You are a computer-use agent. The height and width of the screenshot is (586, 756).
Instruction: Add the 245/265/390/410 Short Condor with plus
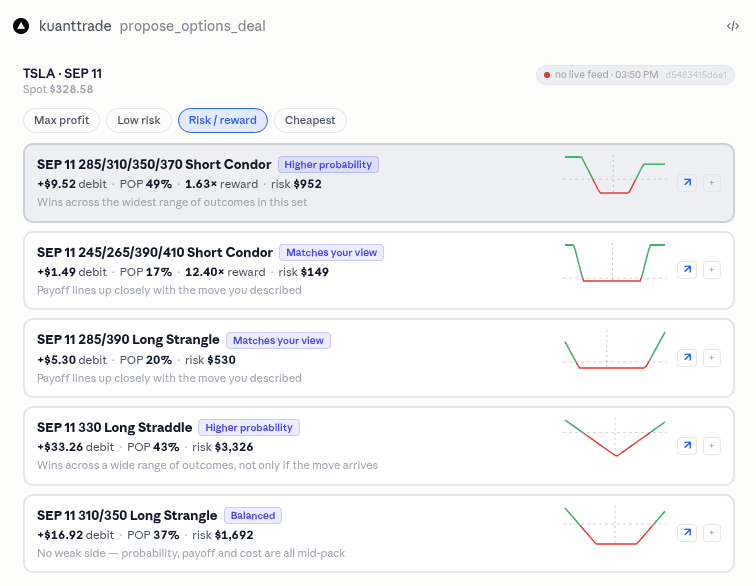pyautogui.click(x=712, y=270)
